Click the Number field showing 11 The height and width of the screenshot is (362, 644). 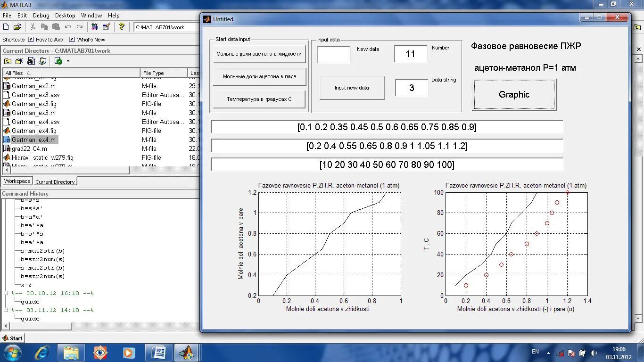click(x=411, y=54)
